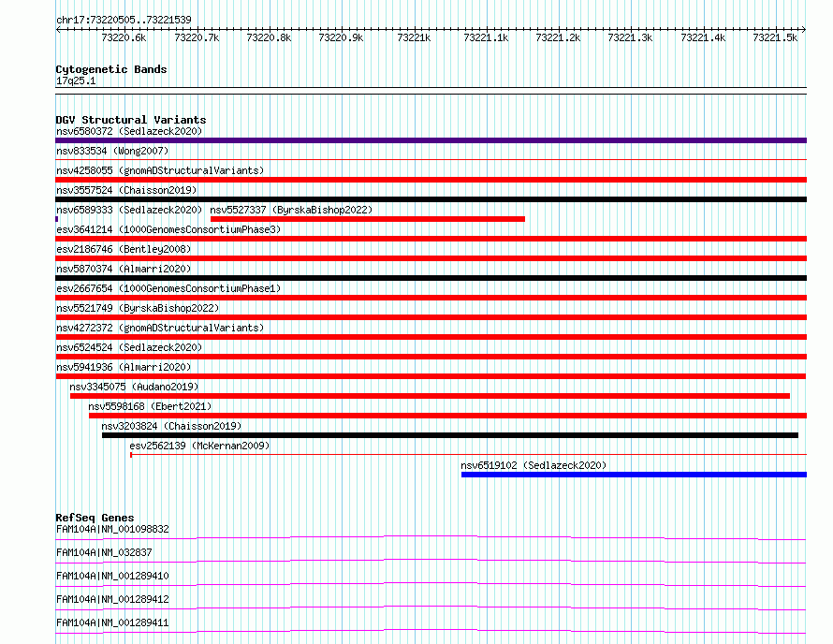Click the small purple mark under nsv6589333

[57, 219]
